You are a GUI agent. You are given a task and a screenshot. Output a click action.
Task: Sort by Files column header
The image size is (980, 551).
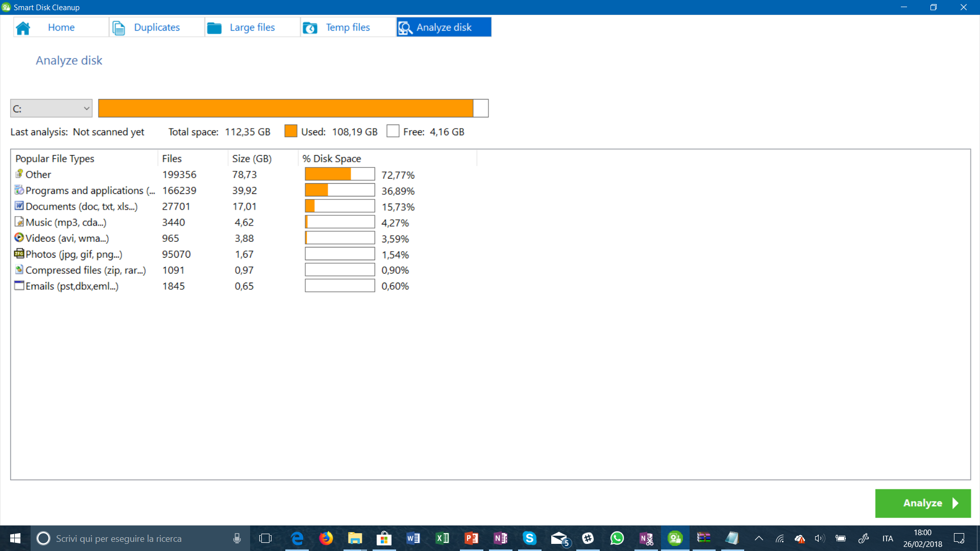tap(192, 159)
